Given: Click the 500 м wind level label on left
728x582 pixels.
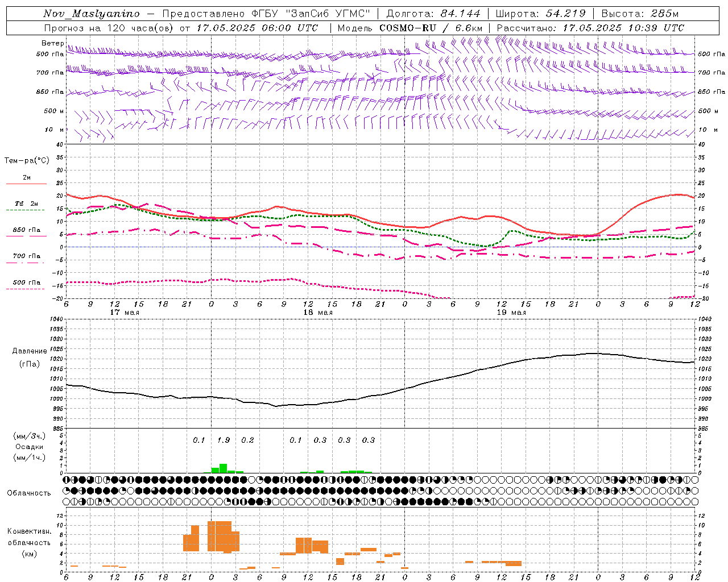Looking at the screenshot, I should (x=55, y=111).
